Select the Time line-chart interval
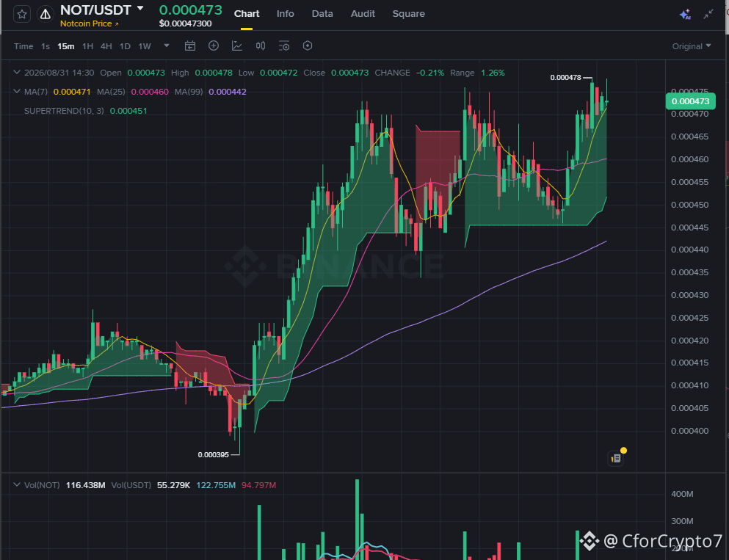Viewport: 729px width, 560px height. tap(23, 46)
